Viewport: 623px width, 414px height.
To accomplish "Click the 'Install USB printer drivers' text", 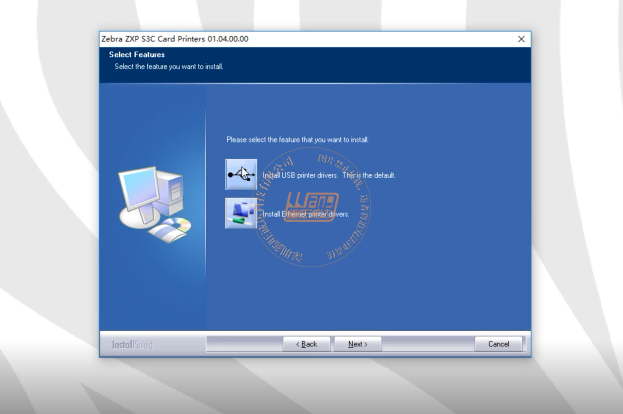I will tap(300, 175).
